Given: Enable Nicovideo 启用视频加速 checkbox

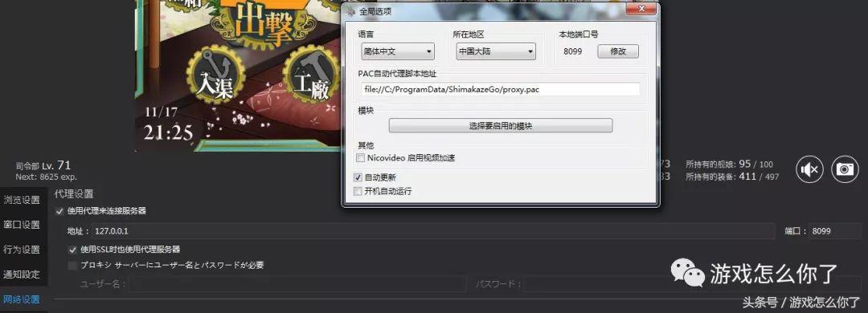Looking at the screenshot, I should [x=359, y=157].
